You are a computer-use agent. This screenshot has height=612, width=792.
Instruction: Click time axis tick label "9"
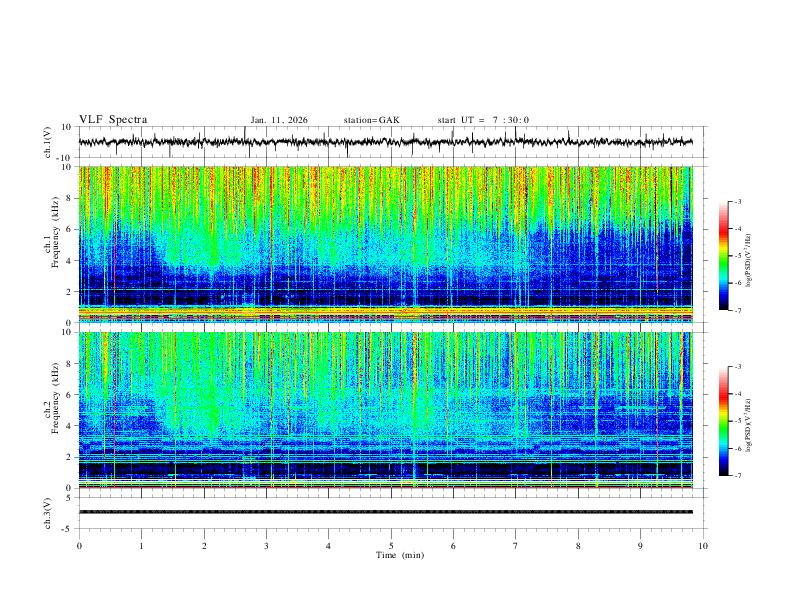click(640, 546)
